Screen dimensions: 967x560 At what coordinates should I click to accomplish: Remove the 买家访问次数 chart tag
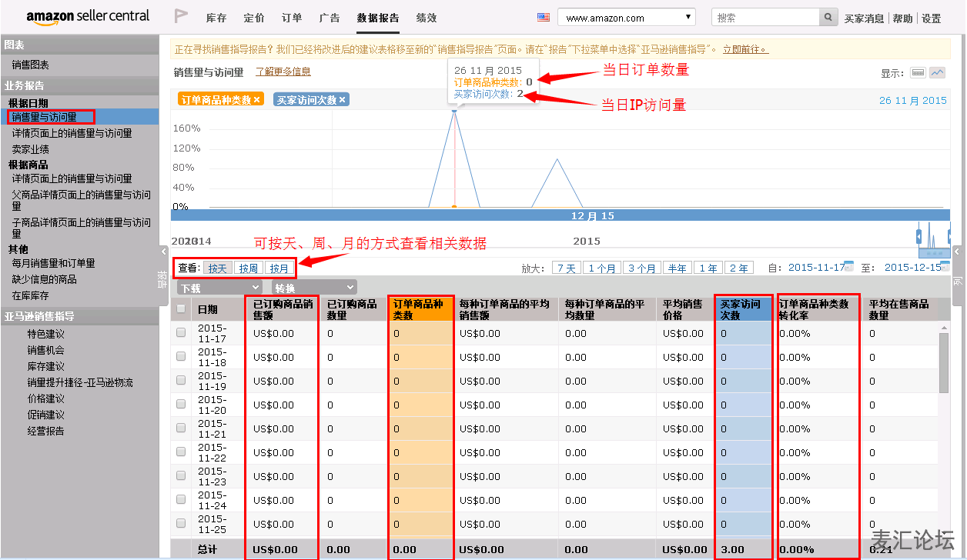coord(343,99)
